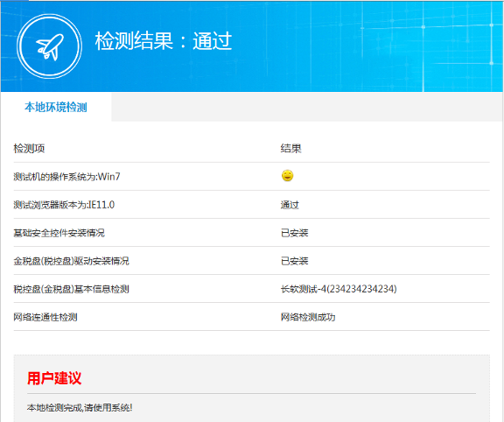This screenshot has height=422, width=504.
Task: Click the 网络检测成功 result text
Action: coord(308,317)
